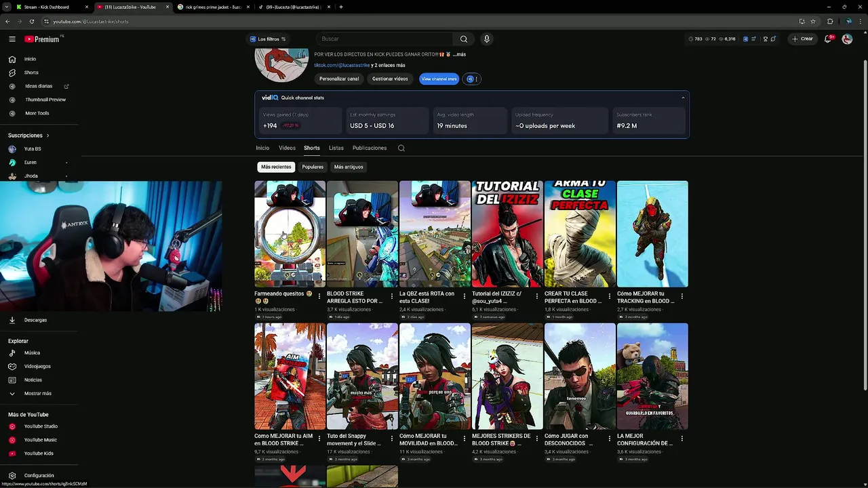Click into the Buscar search field
The width and height of the screenshot is (868, 488).
[x=385, y=39]
